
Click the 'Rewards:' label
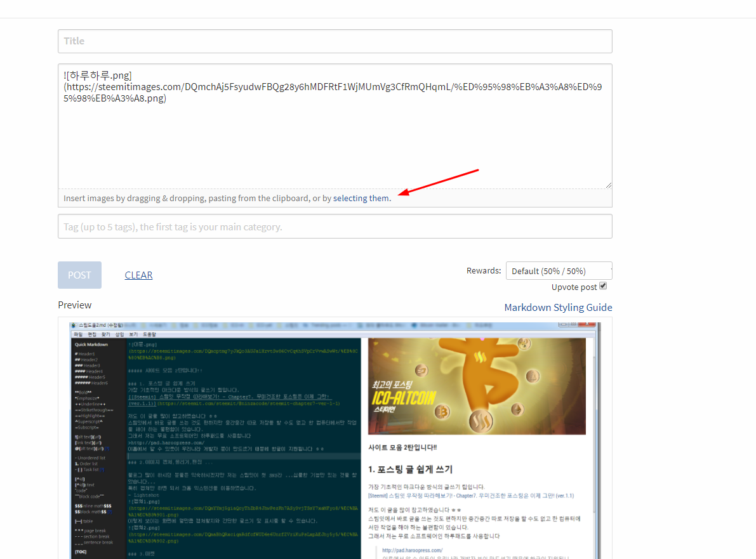[484, 271]
